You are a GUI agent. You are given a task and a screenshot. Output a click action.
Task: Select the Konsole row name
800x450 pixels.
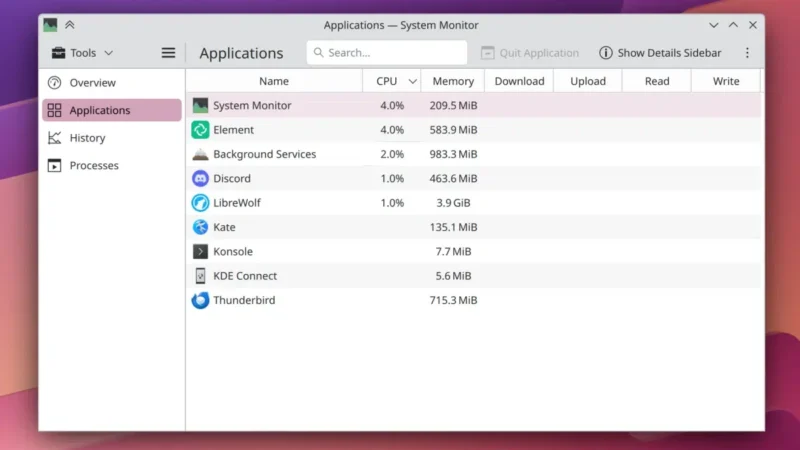tap(233, 252)
